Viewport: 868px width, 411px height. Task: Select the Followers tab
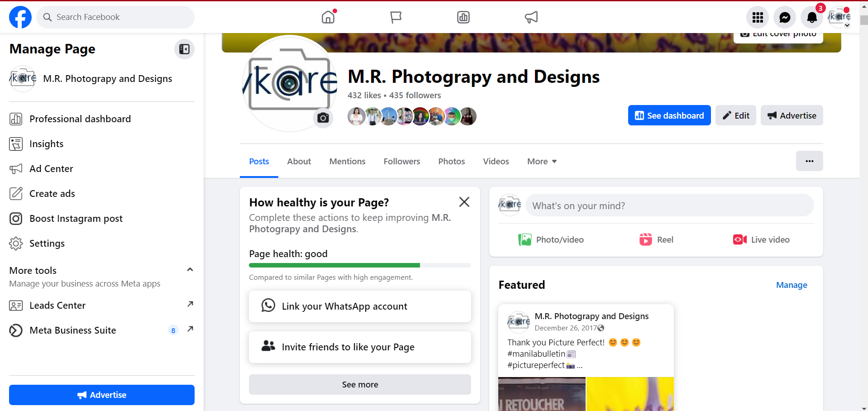pyautogui.click(x=402, y=162)
